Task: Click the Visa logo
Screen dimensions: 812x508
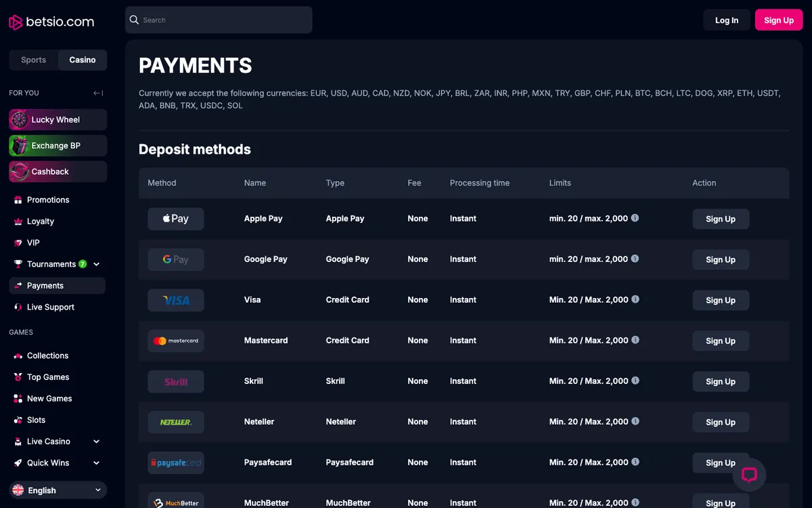Action: (176, 300)
